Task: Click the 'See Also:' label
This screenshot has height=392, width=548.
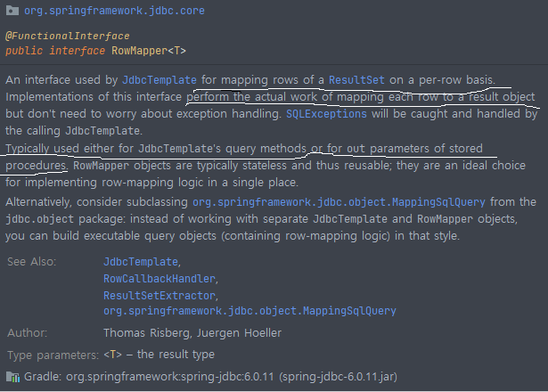Action: [x=31, y=261]
